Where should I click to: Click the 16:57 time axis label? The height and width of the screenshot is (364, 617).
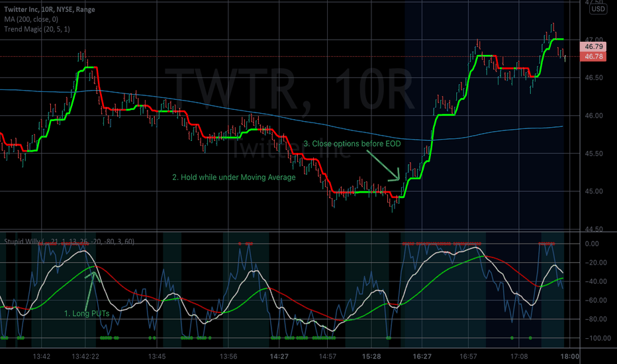click(x=468, y=357)
